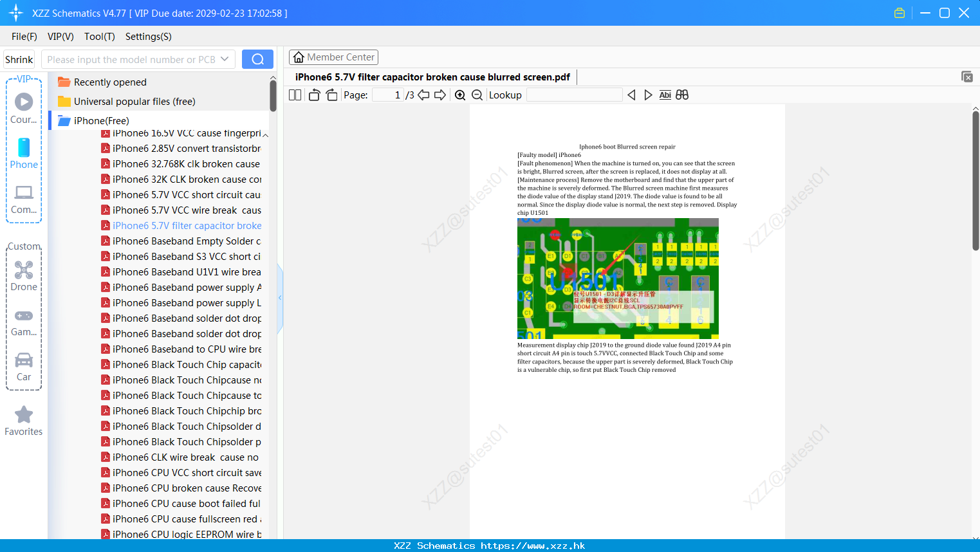Expand Universal popular files (free) folder
The width and height of the screenshot is (980, 552).
[126, 102]
